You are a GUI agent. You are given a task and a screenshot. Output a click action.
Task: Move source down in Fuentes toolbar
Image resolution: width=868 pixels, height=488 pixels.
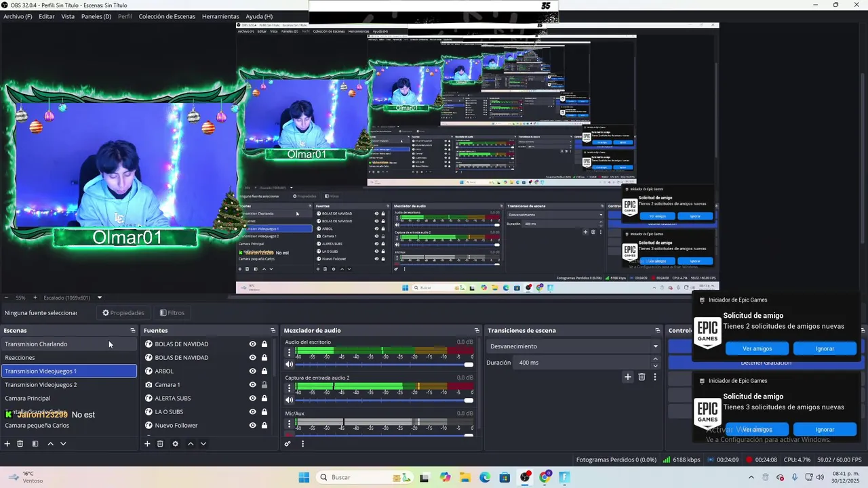tap(203, 444)
